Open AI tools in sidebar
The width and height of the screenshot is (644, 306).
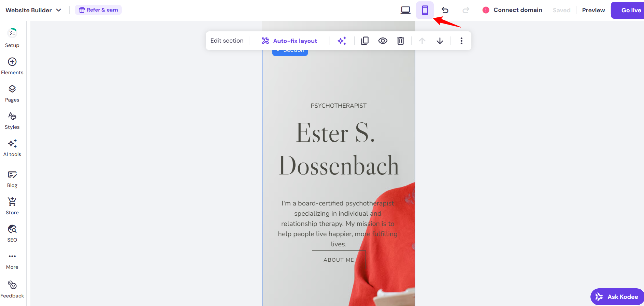[x=12, y=148]
